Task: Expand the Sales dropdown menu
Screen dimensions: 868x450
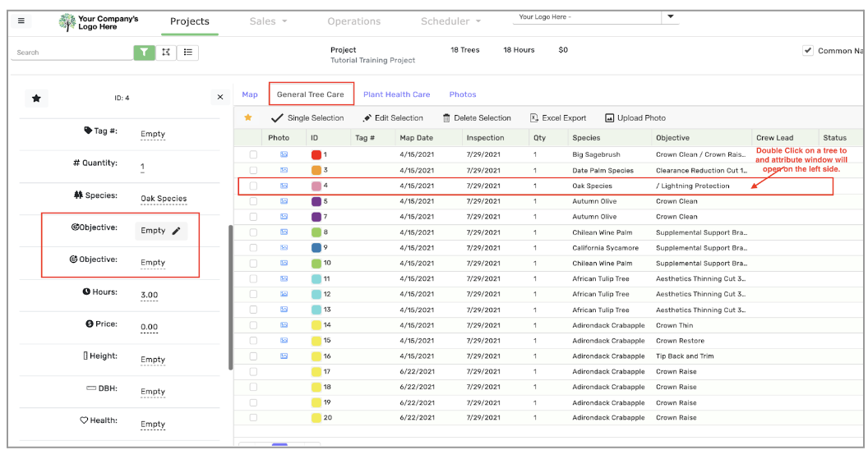Action: [x=269, y=21]
